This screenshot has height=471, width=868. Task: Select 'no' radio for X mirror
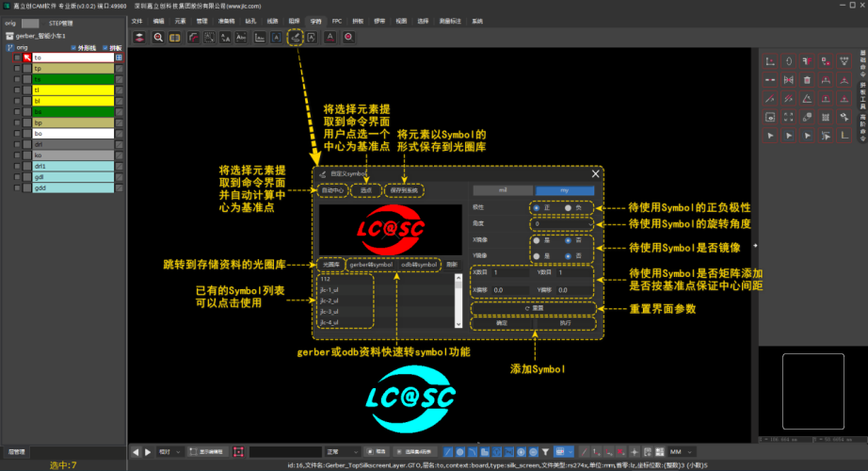click(568, 240)
